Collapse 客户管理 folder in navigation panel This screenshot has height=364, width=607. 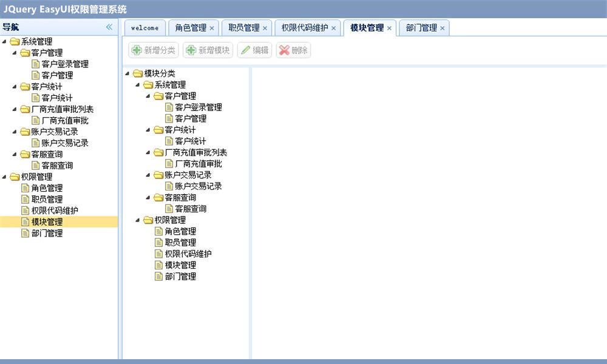pyautogui.click(x=15, y=53)
